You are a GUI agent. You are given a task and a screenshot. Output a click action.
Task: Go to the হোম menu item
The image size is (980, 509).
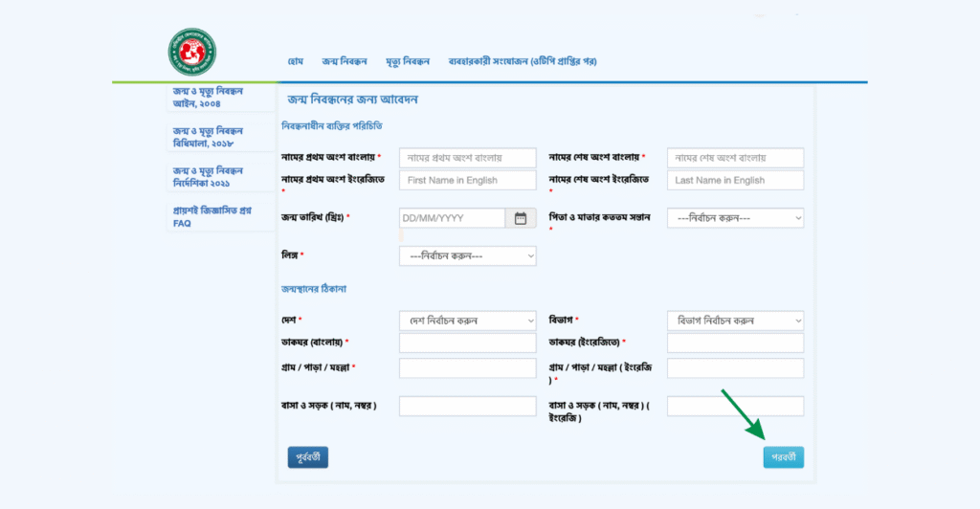click(296, 61)
